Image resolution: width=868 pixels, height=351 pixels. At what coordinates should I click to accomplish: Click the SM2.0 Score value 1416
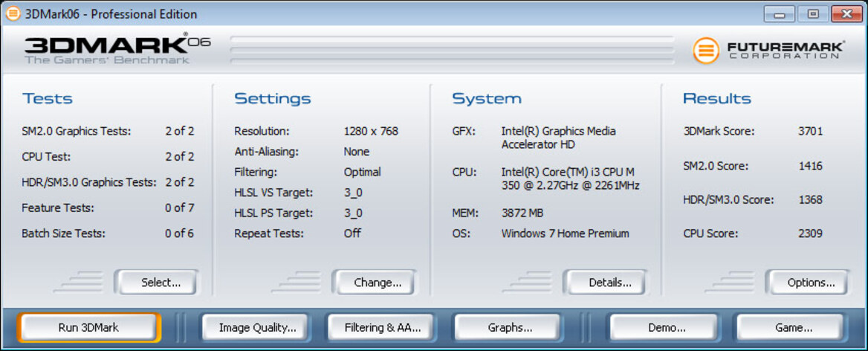coord(811,166)
